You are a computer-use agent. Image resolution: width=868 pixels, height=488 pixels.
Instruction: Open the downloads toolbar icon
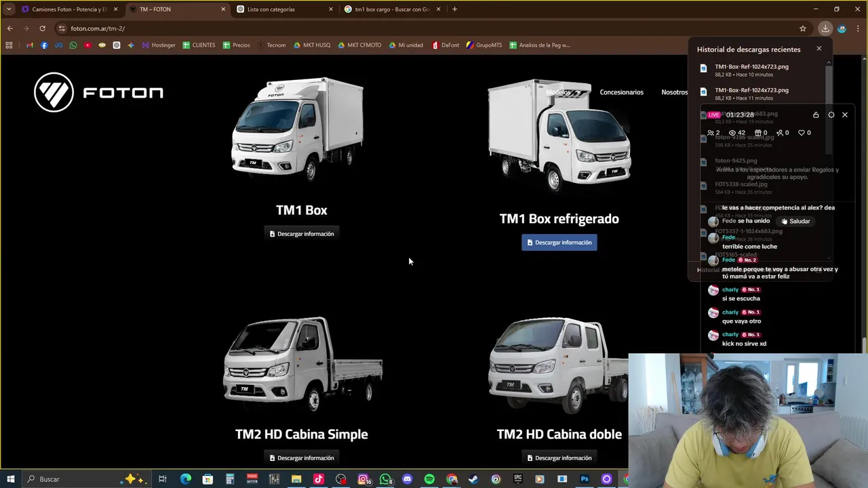pos(825,28)
